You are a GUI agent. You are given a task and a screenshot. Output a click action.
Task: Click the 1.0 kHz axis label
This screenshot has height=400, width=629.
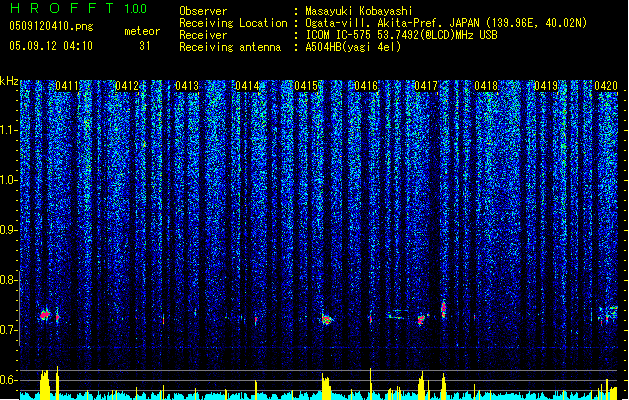pyautogui.click(x=9, y=181)
